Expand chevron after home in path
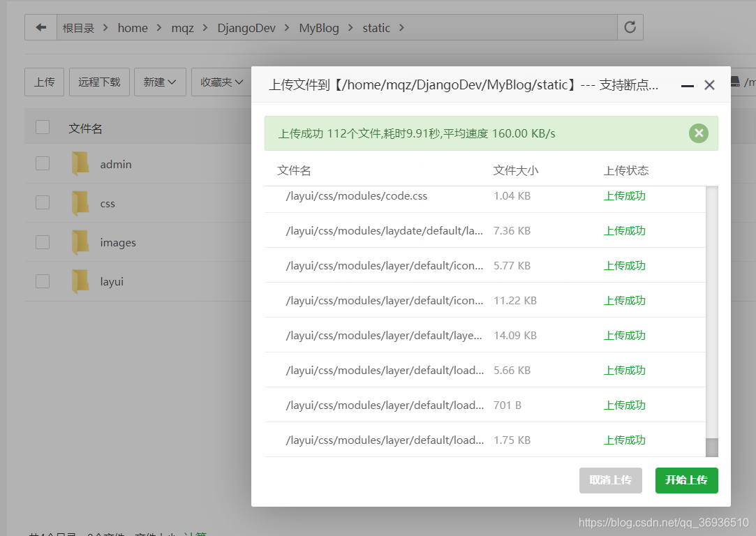756x536 pixels. tap(159, 28)
